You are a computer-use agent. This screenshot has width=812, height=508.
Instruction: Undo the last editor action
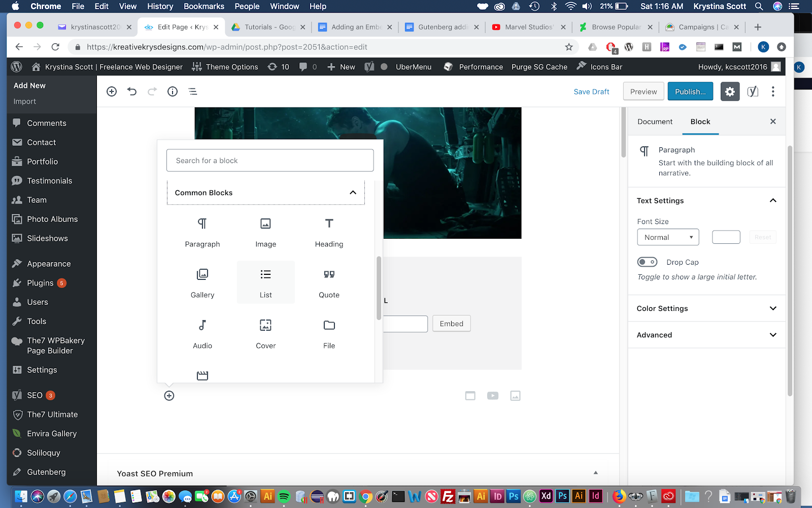132,91
